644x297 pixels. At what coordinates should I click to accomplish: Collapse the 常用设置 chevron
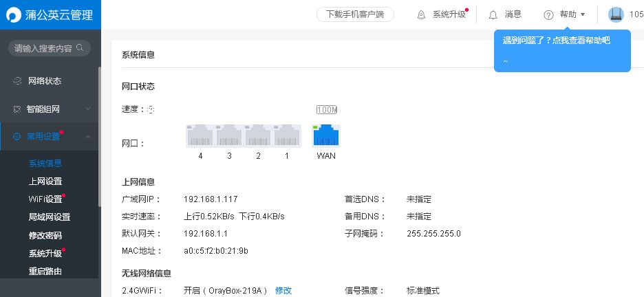click(x=88, y=137)
